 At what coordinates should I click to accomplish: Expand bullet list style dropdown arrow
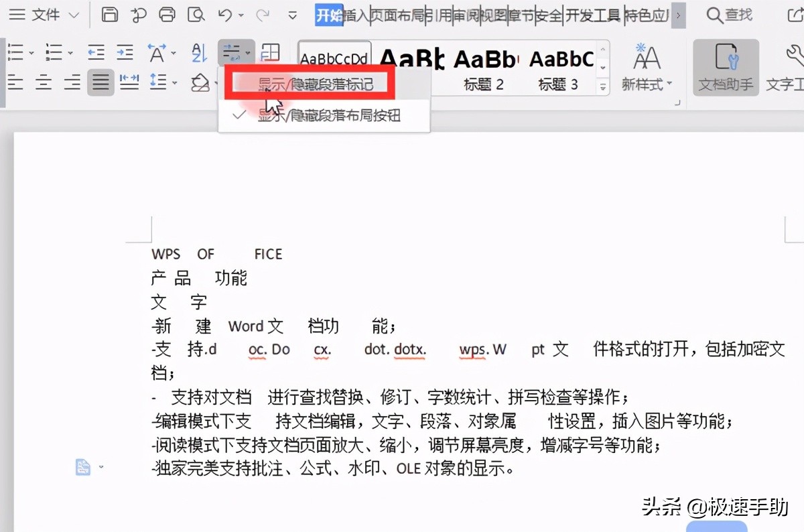pyautogui.click(x=31, y=53)
